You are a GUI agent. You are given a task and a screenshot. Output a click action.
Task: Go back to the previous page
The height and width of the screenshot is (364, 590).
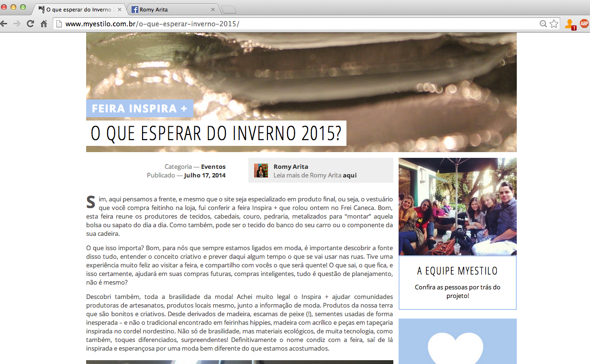click(3, 23)
